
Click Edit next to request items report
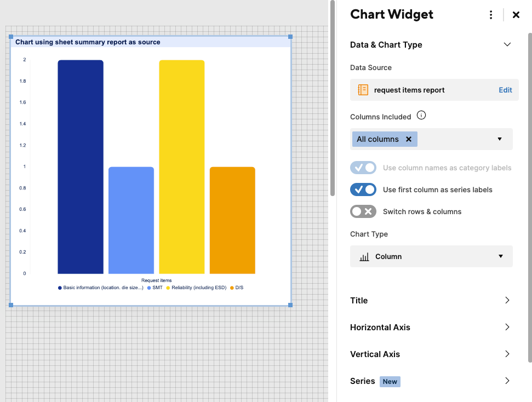pos(505,90)
